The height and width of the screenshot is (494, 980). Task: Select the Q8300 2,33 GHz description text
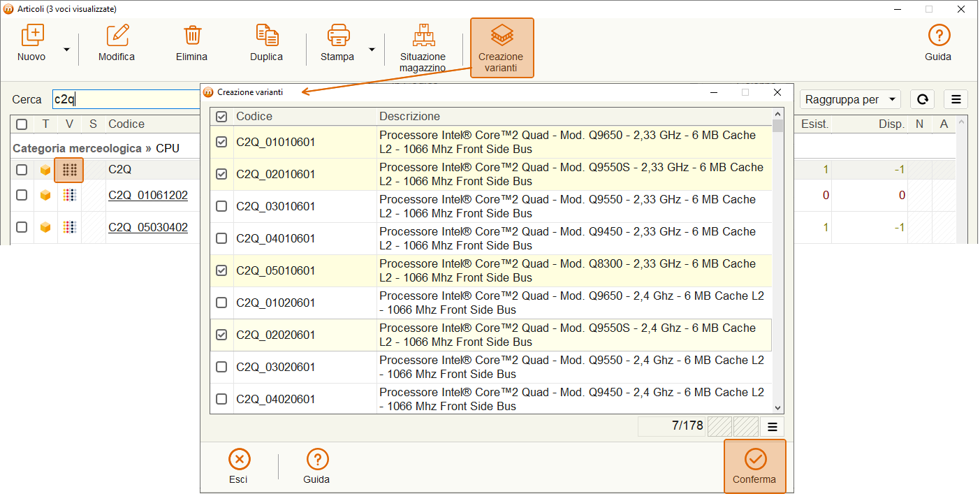pyautogui.click(x=567, y=270)
